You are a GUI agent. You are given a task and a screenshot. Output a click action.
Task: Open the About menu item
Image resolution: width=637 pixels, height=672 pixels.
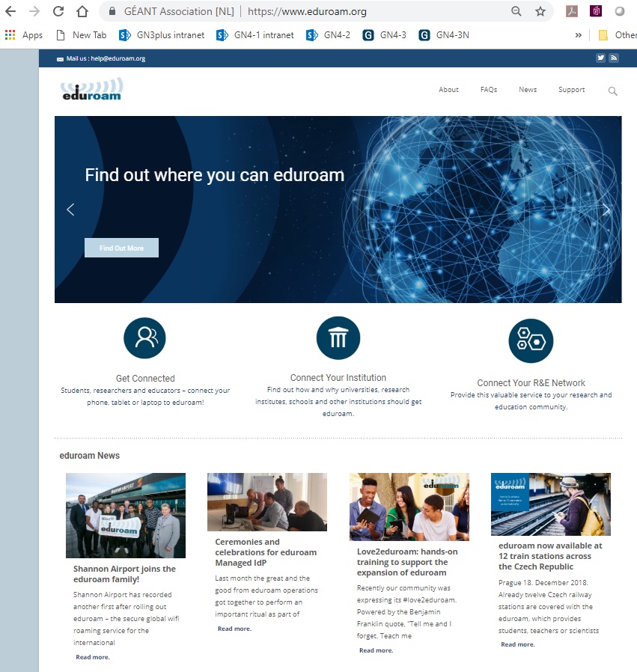tap(448, 90)
